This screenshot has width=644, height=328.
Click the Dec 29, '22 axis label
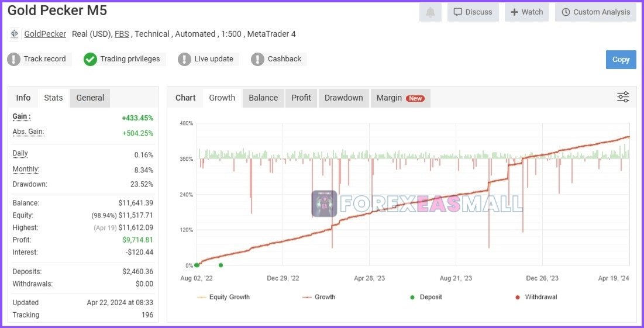pyautogui.click(x=283, y=278)
